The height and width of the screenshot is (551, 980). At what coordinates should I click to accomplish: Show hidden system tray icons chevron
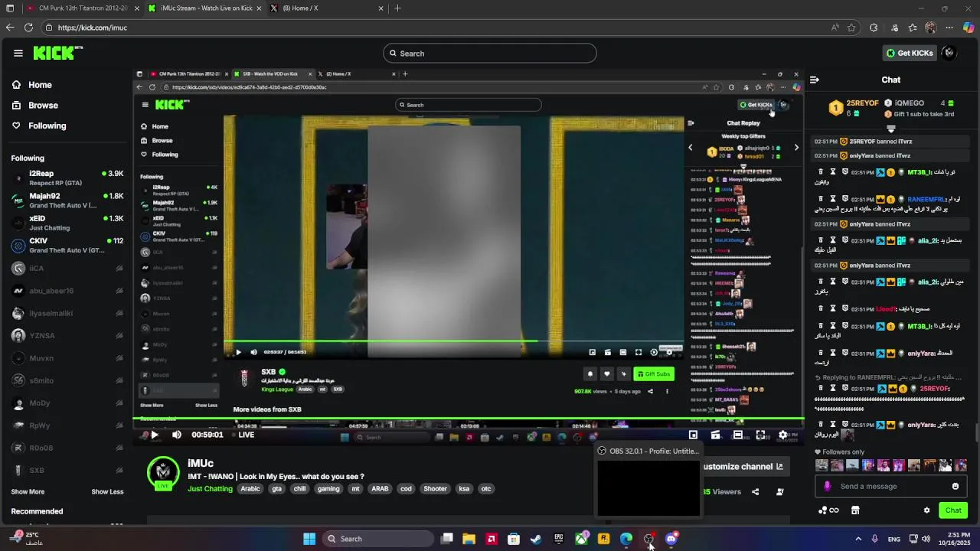click(857, 539)
